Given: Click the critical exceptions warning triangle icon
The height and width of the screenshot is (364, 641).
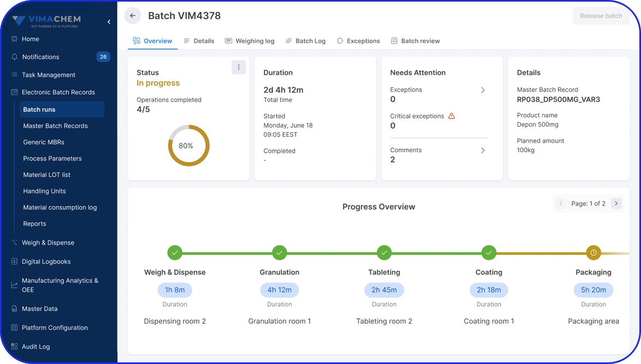Looking at the screenshot, I should pos(451,116).
